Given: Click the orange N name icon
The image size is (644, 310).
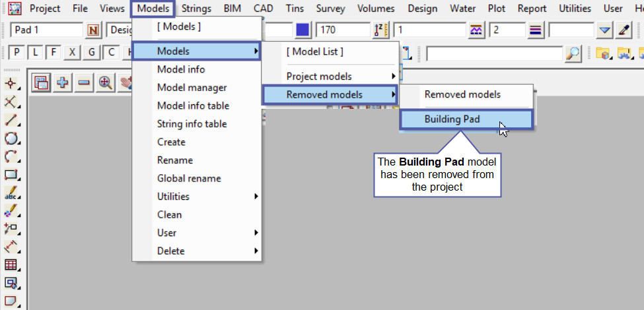Looking at the screenshot, I should [x=94, y=30].
